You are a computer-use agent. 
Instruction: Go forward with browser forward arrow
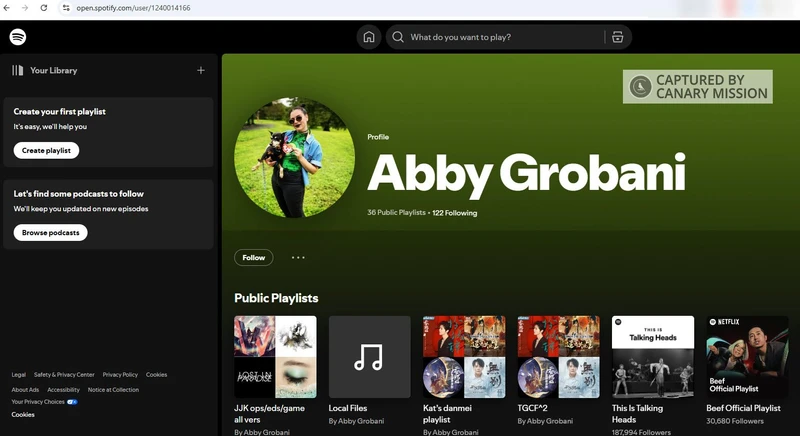coord(25,8)
